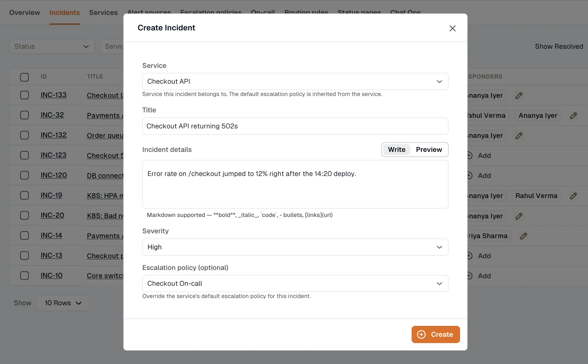The image size is (588, 364).
Task: Check the INC-123 row checkbox
Action: click(x=24, y=155)
